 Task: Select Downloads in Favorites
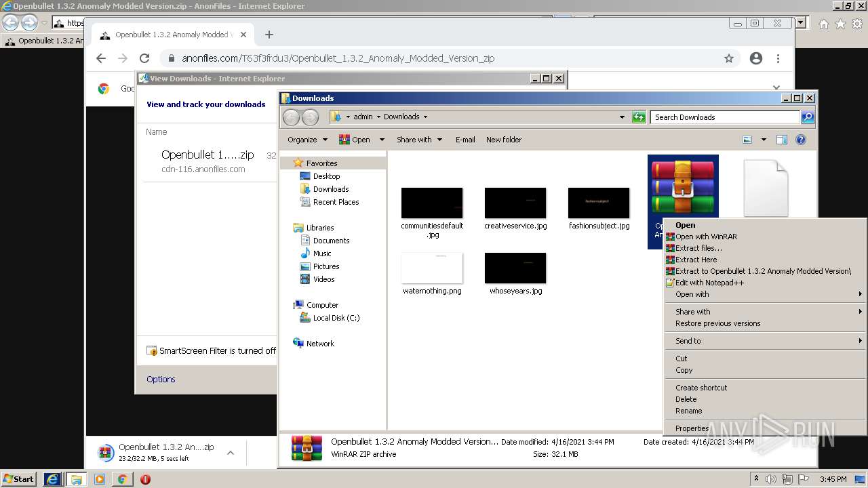[330, 189]
